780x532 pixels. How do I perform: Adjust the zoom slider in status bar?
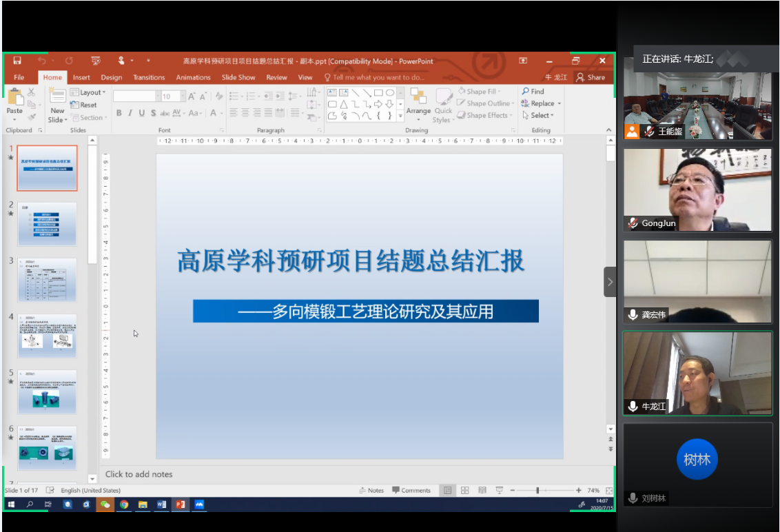[537, 490]
